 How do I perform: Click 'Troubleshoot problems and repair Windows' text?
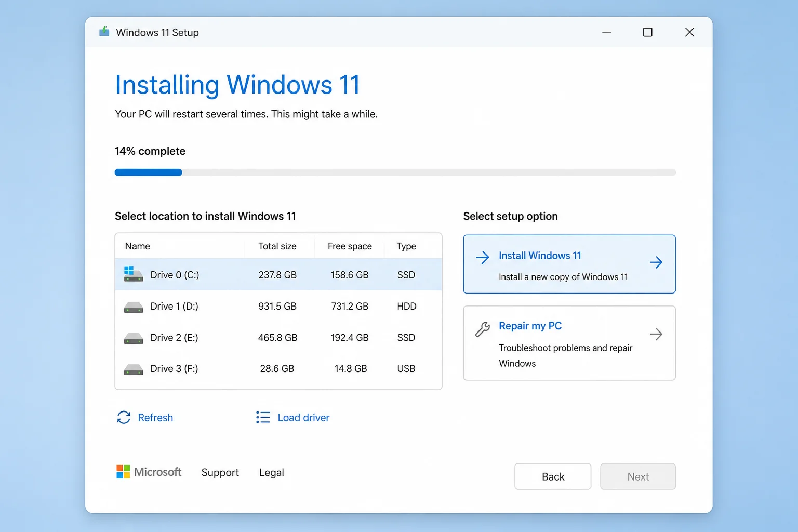[x=565, y=355]
